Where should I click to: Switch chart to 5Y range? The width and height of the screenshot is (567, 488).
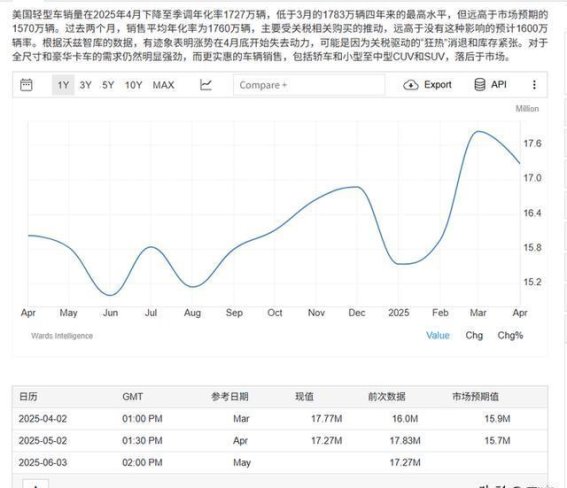pyautogui.click(x=108, y=85)
